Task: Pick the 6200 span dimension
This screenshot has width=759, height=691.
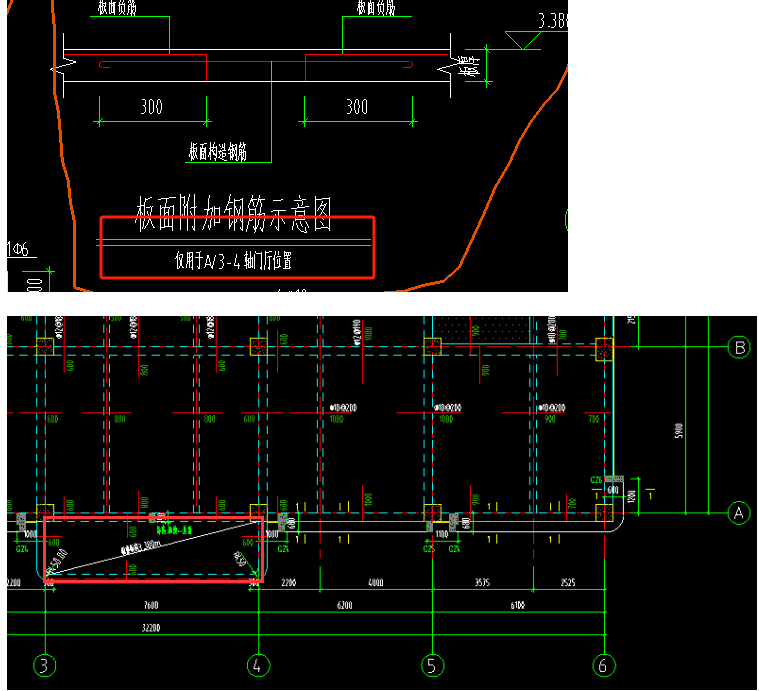Action: [345, 605]
